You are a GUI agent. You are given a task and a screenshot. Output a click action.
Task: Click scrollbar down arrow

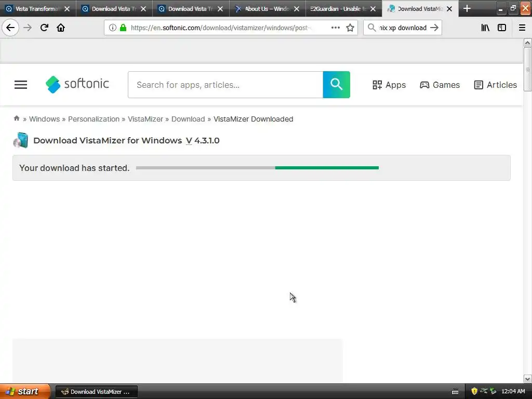(527, 378)
